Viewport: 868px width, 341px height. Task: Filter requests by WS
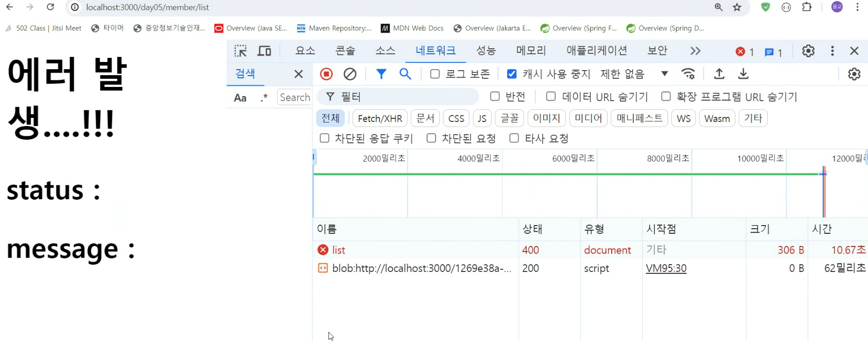point(683,118)
